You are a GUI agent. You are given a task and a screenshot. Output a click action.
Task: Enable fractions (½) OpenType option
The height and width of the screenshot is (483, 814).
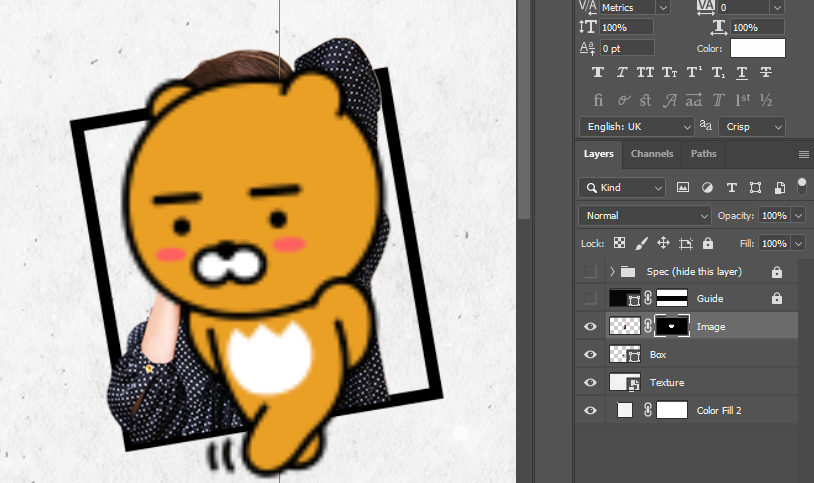pos(766,100)
